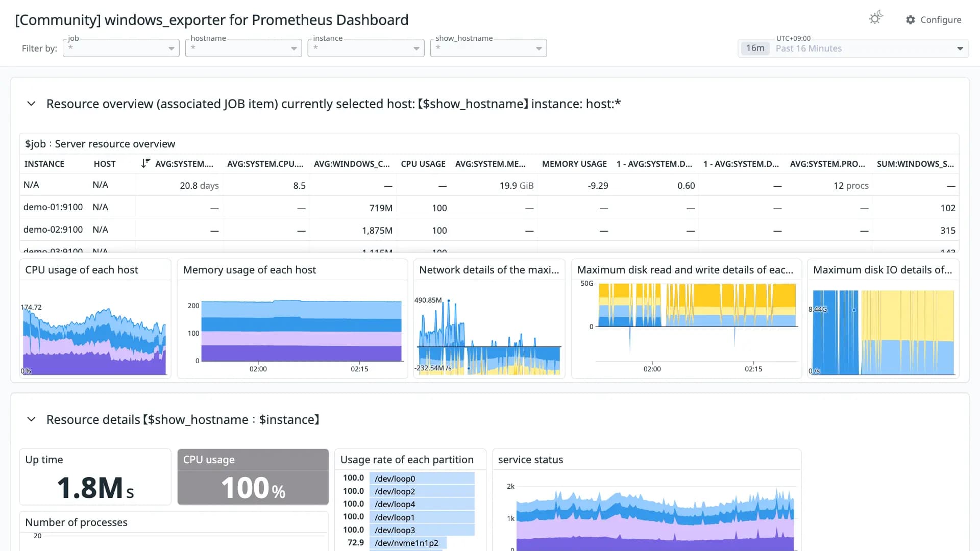The image size is (980, 551).
Task: Click the Usage rate of each partition title
Action: click(x=407, y=460)
